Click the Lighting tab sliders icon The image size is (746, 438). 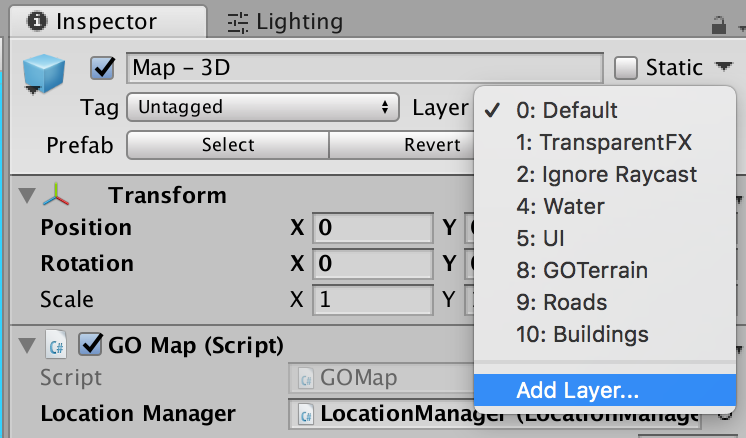coord(237,22)
